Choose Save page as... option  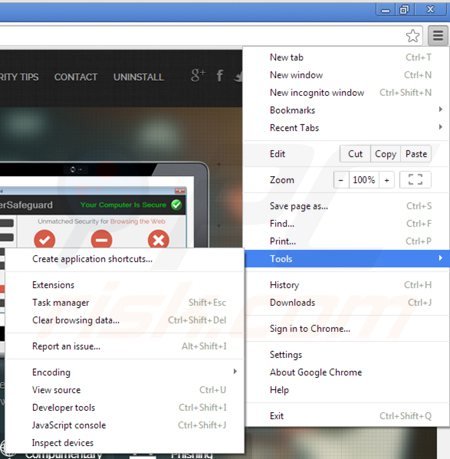click(347, 206)
